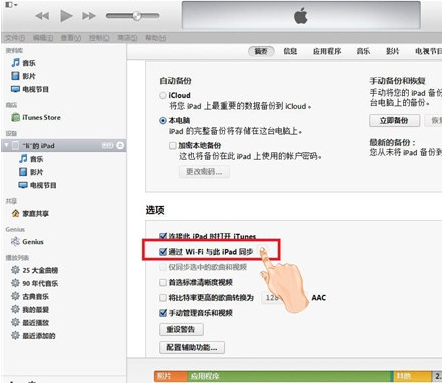The height and width of the screenshot is (383, 442).
Task: Toggle 通过 Wi-Fi 与此 iPad 同步 checkbox
Action: [163, 252]
